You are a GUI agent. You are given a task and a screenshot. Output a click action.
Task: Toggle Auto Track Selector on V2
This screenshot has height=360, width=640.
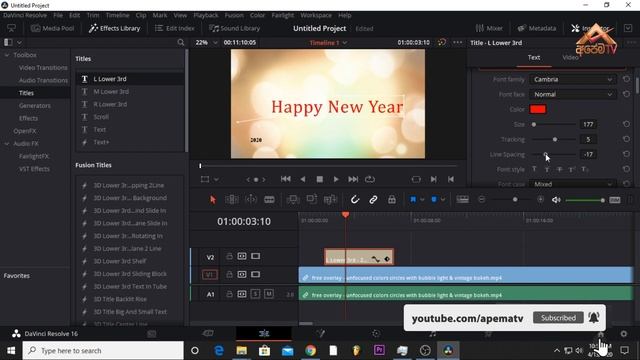tap(242, 256)
